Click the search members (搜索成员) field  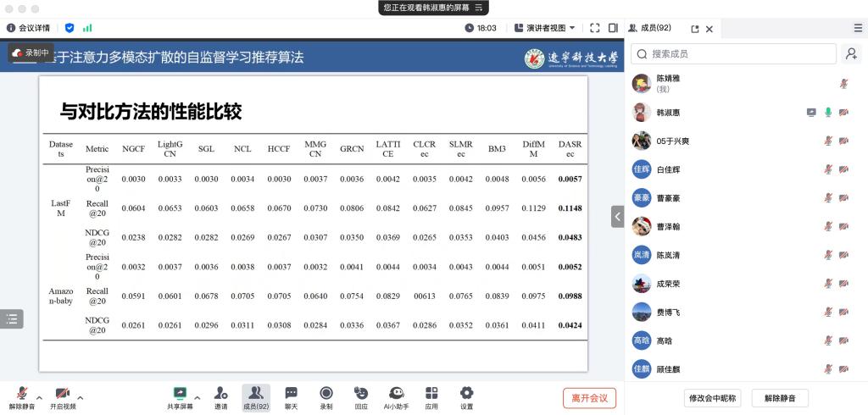click(734, 54)
